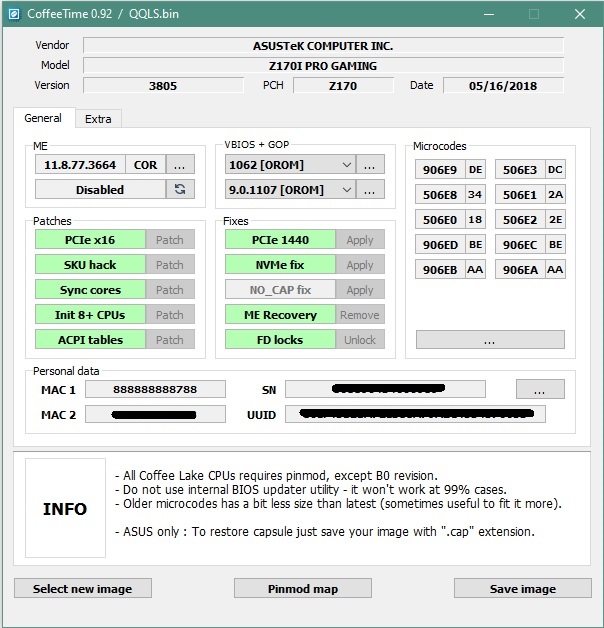This screenshot has height=628, width=604.
Task: Click Apply button for NO_CAP fix
Action: (360, 290)
